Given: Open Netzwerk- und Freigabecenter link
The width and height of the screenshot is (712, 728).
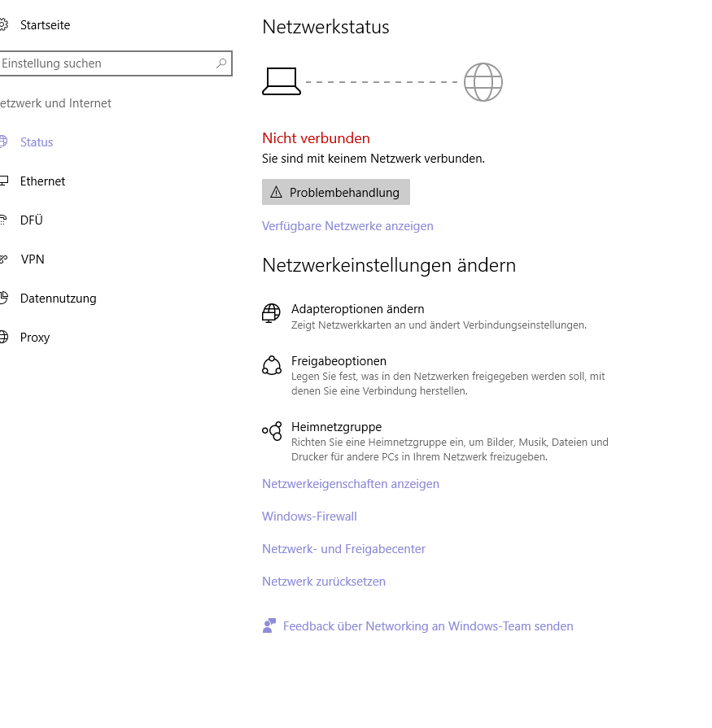Looking at the screenshot, I should (x=343, y=549).
